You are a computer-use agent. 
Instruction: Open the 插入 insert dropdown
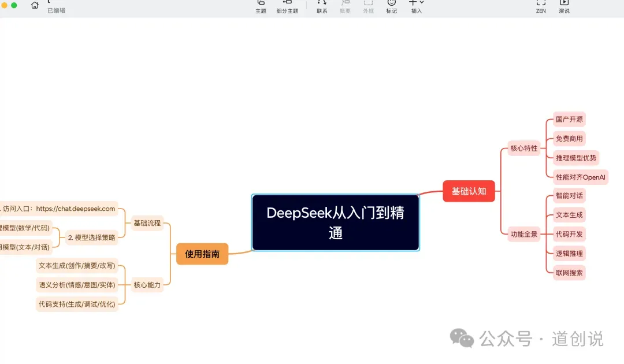coord(416,7)
